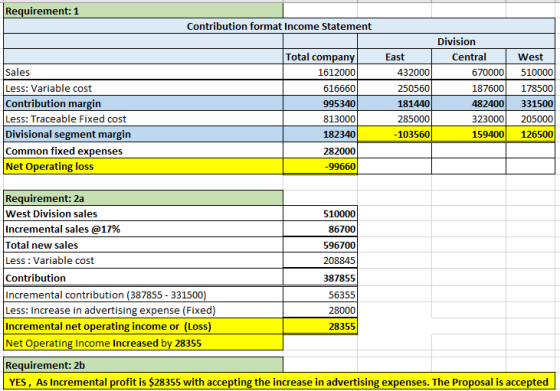Select common fixed expenses value 282000

[320, 151]
